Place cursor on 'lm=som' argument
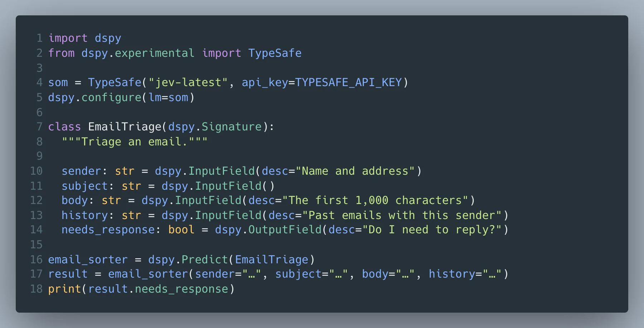This screenshot has height=328, width=644. click(x=168, y=97)
